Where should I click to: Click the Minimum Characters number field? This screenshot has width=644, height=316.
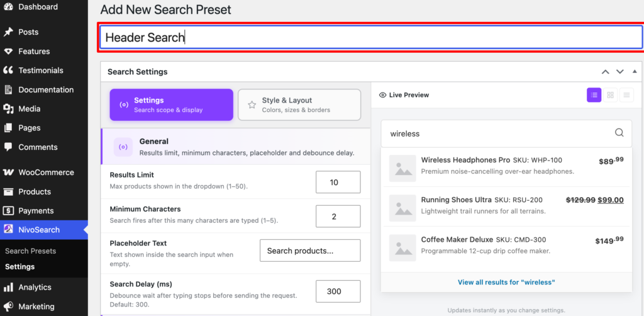pos(338,216)
